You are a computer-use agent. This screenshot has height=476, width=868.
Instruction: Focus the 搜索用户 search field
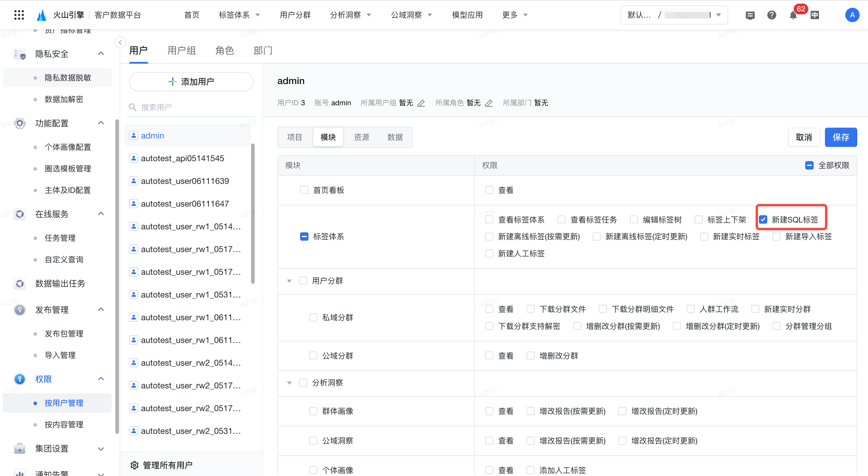191,107
